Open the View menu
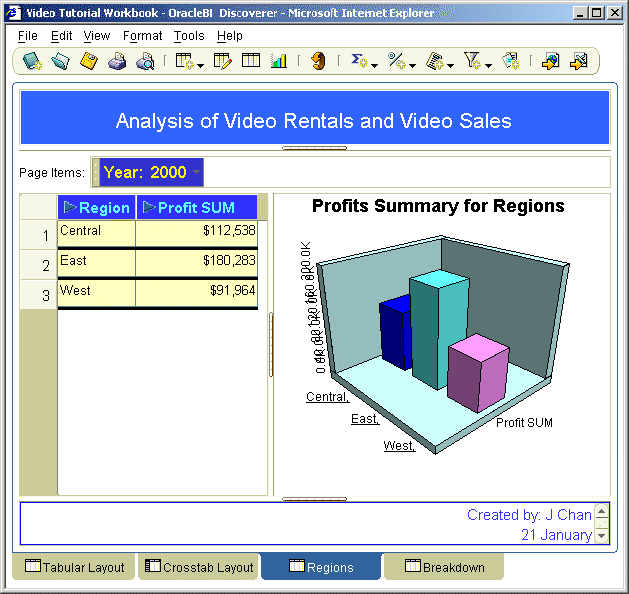 (x=97, y=36)
